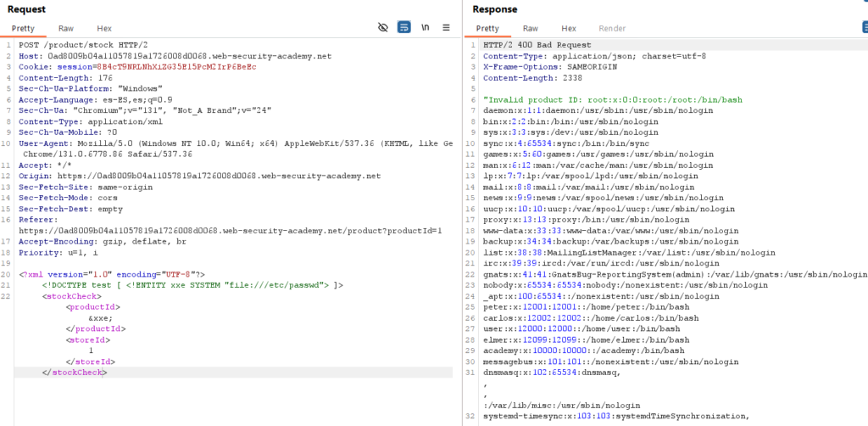The image size is (868, 426).
Task: Click the Content-Type: application/json response header
Action: 594,56
